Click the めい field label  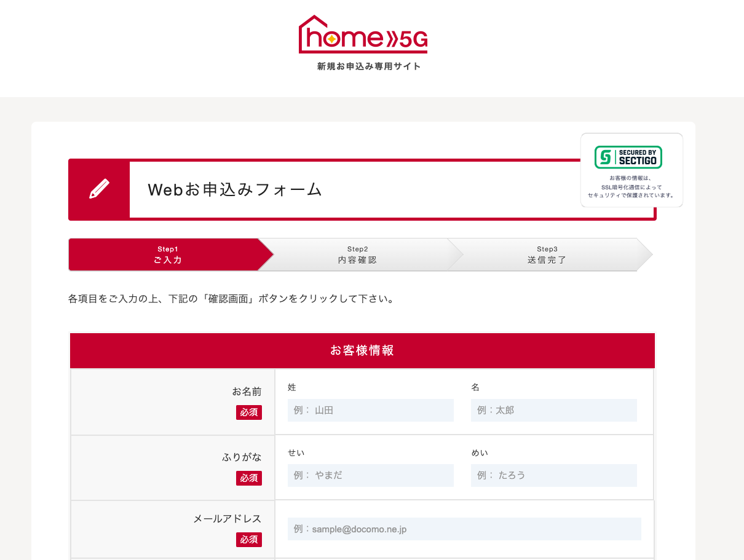tap(480, 453)
